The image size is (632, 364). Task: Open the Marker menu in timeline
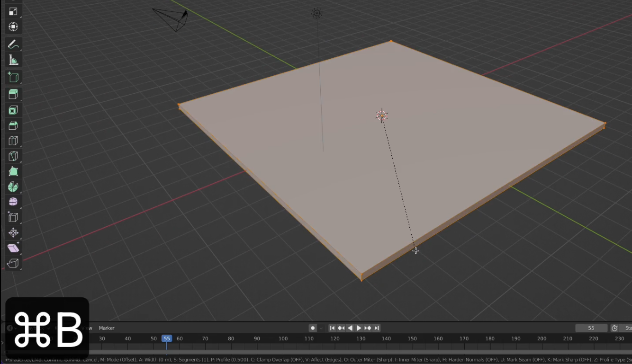tap(107, 328)
